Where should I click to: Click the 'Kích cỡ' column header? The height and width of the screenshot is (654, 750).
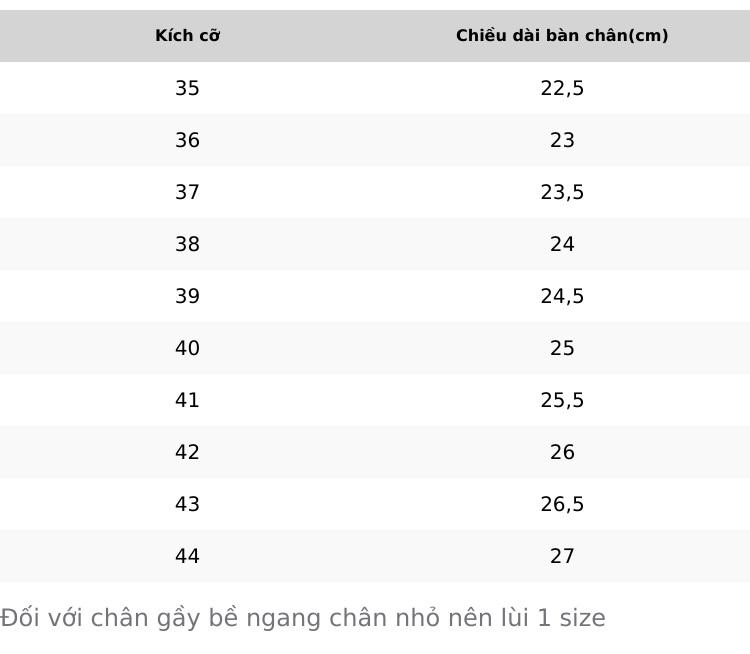(188, 36)
